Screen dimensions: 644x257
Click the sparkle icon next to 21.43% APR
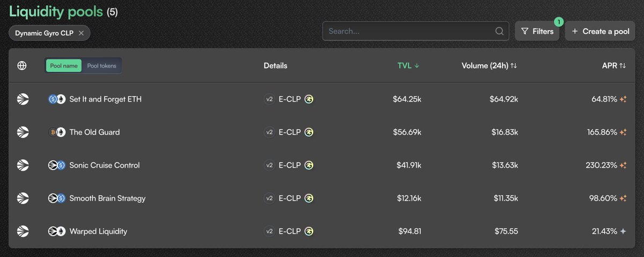pyautogui.click(x=623, y=231)
